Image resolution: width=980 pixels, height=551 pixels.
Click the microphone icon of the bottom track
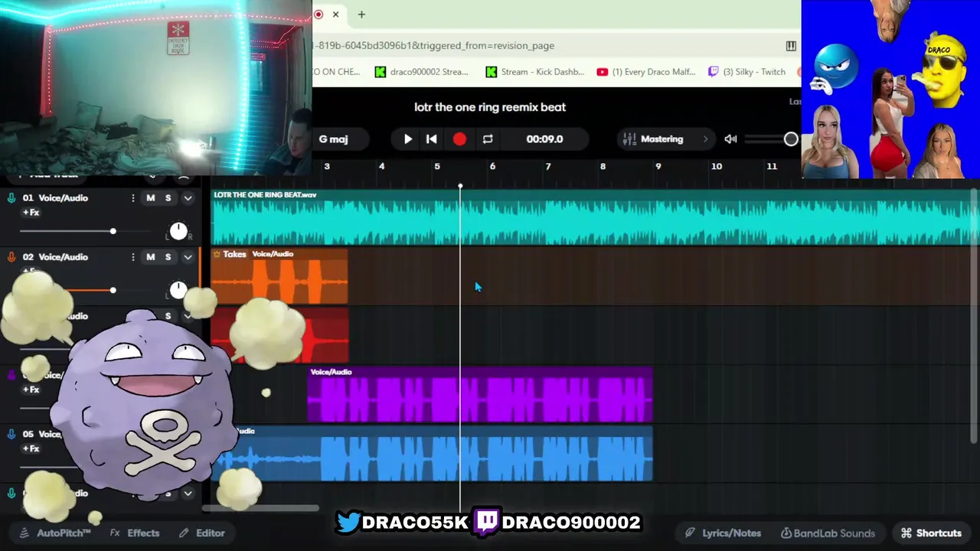(11, 493)
